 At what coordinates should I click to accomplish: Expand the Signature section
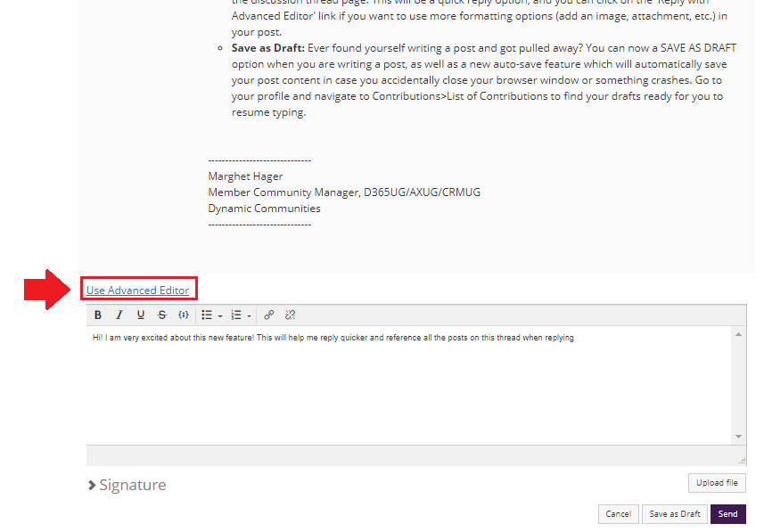tap(127, 485)
